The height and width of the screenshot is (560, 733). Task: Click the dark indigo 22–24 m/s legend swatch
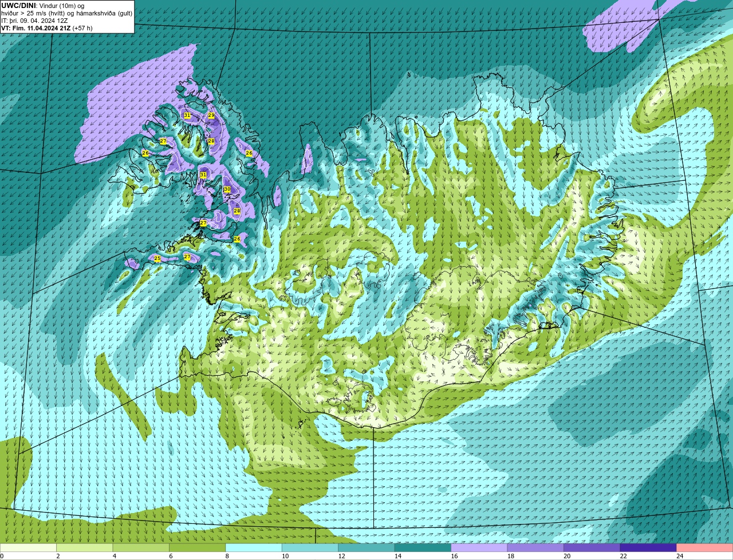point(648,547)
